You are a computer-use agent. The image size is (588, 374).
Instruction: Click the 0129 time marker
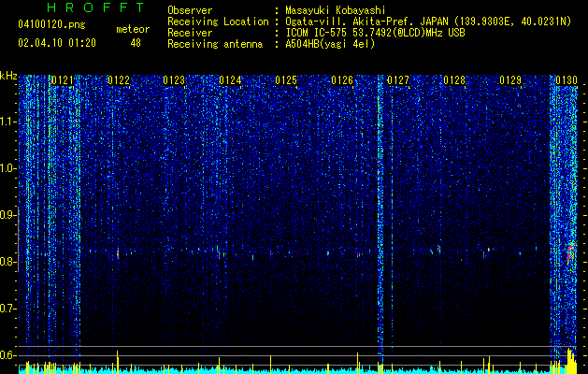[510, 80]
